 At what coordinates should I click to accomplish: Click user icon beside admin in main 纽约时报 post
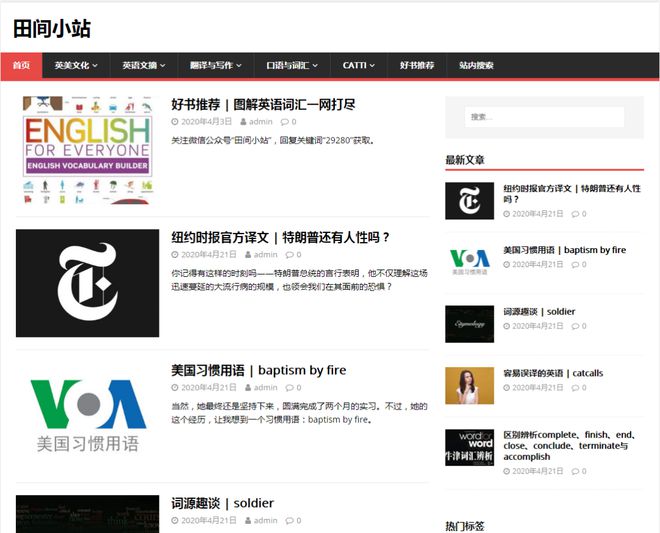coord(248,255)
